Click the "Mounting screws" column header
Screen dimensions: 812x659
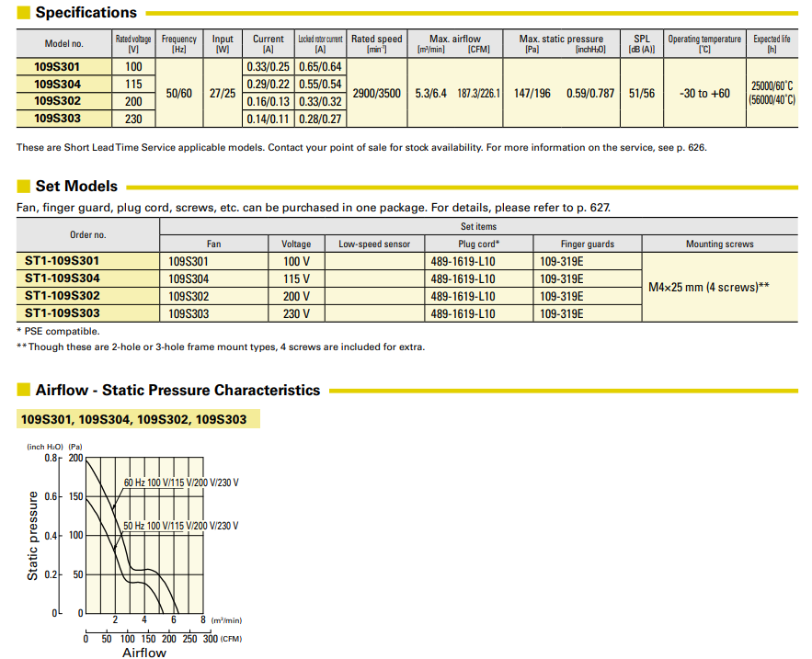coord(720,244)
